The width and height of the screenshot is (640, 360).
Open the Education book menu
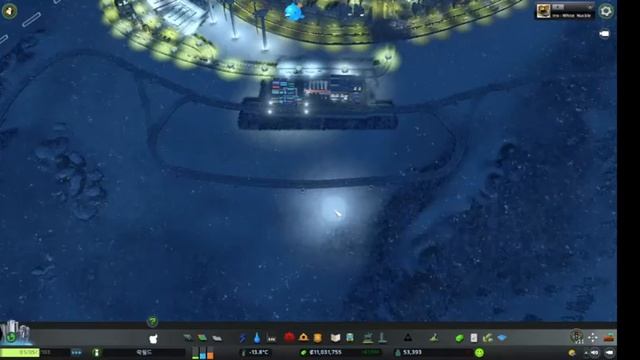coord(335,338)
